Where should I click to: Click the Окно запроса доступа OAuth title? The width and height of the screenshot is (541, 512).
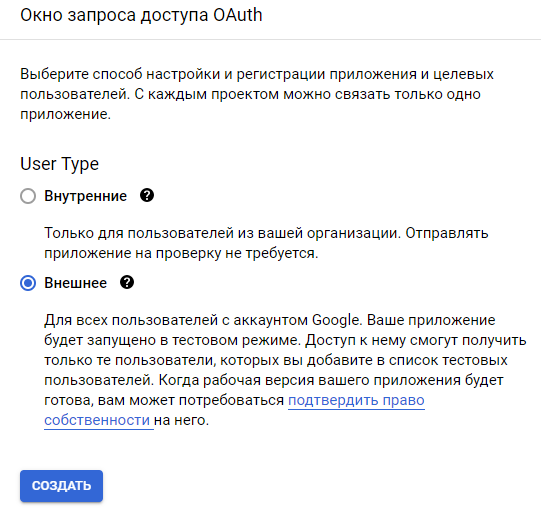[141, 15]
